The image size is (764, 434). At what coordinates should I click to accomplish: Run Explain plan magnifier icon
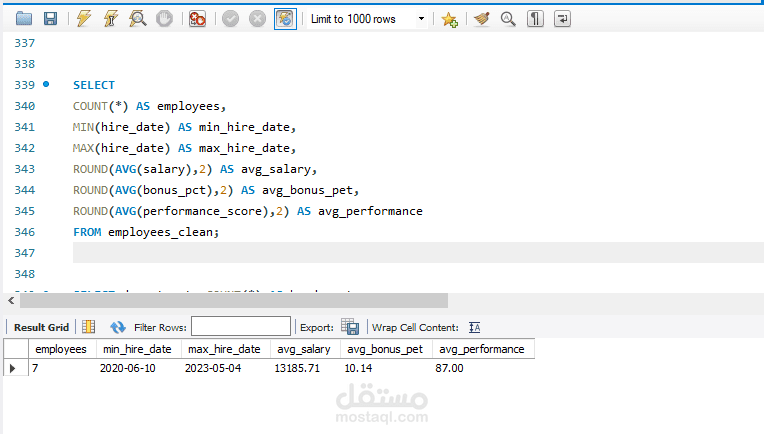pyautogui.click(x=138, y=19)
